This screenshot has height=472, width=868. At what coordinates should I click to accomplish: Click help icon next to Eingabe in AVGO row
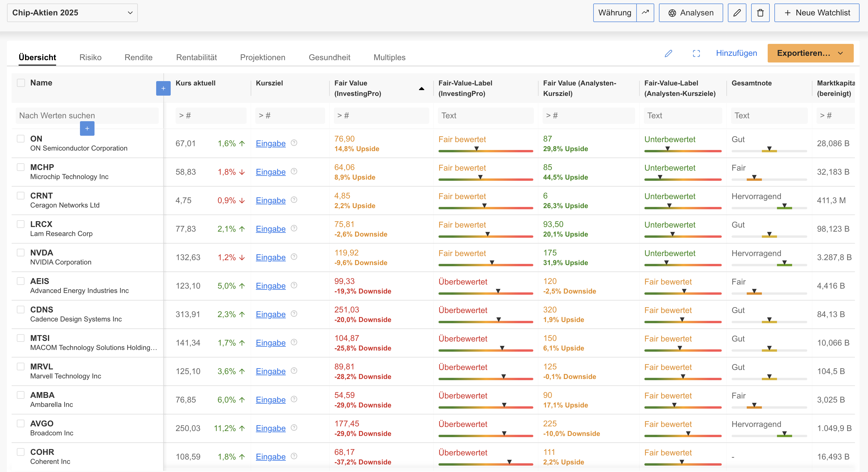[x=294, y=428]
